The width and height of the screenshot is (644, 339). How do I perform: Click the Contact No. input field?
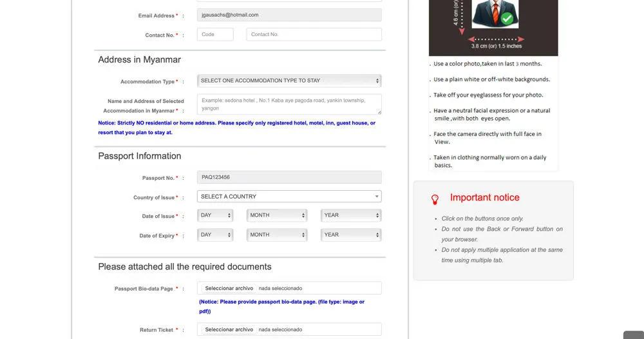point(314,35)
